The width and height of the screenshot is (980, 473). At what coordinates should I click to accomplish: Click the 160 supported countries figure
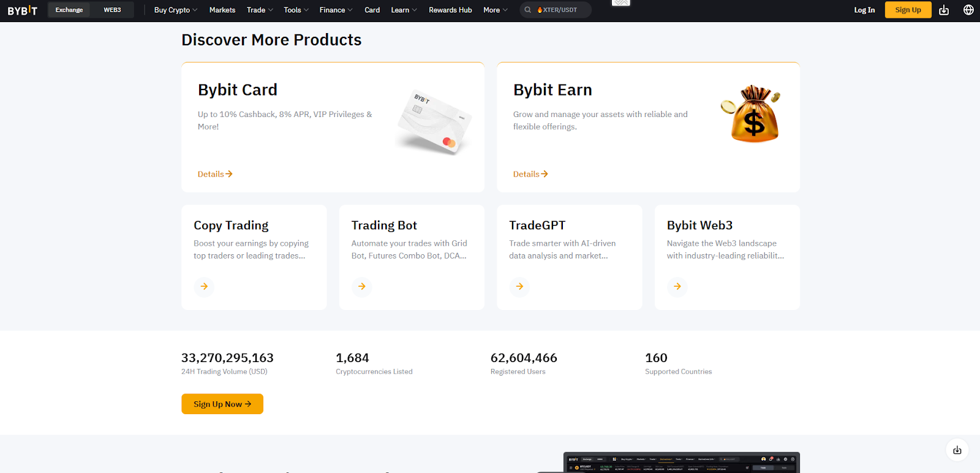point(656,358)
